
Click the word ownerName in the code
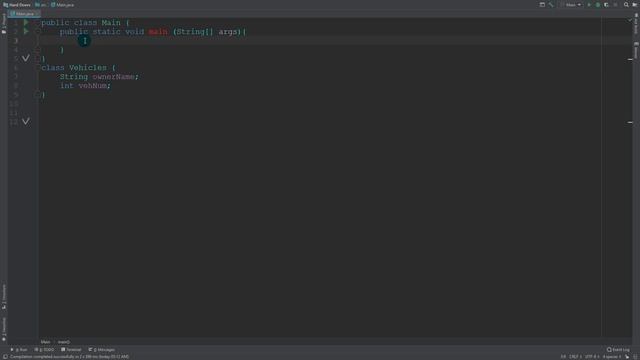coord(113,76)
